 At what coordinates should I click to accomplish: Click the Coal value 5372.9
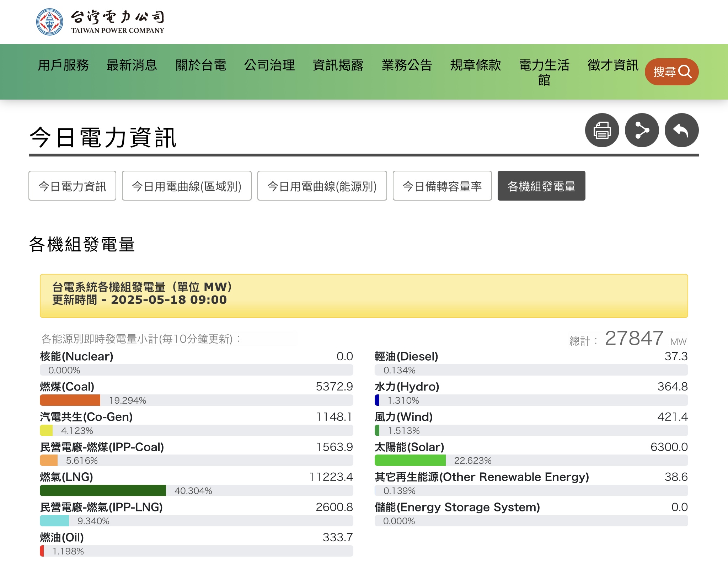point(334,386)
